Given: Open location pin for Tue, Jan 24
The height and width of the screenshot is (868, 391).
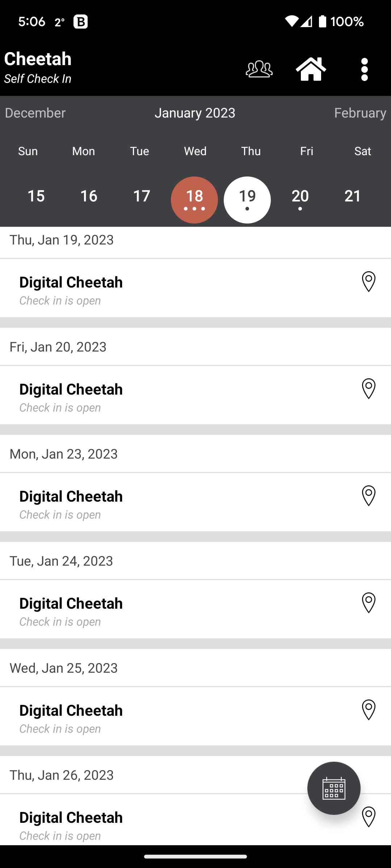Looking at the screenshot, I should click(x=369, y=603).
